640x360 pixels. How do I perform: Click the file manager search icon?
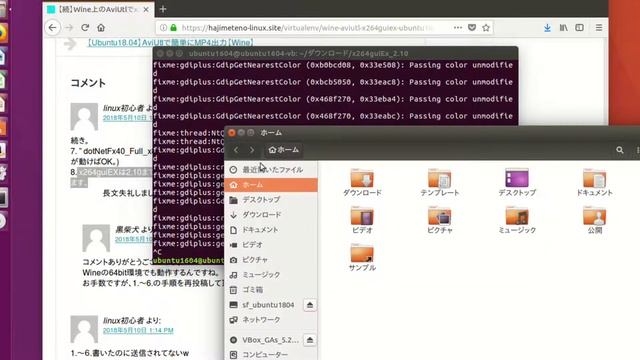[620, 150]
